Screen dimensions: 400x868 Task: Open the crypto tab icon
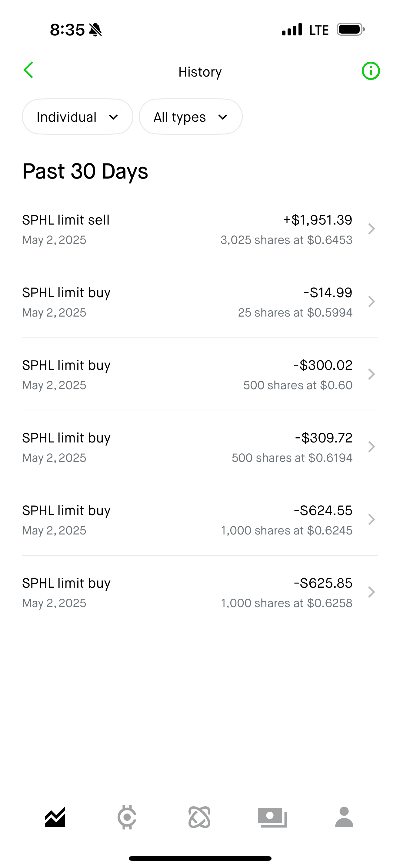[x=127, y=817]
